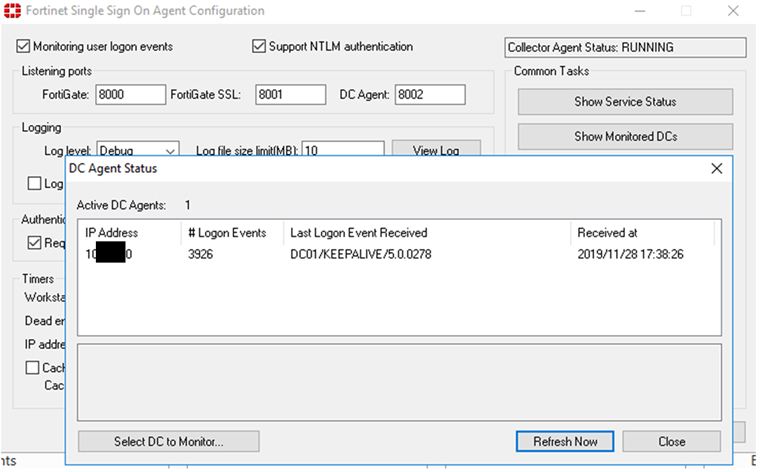The height and width of the screenshot is (472, 760).
Task: Close the DC Agent Status dialog with X
Action: tap(716, 169)
